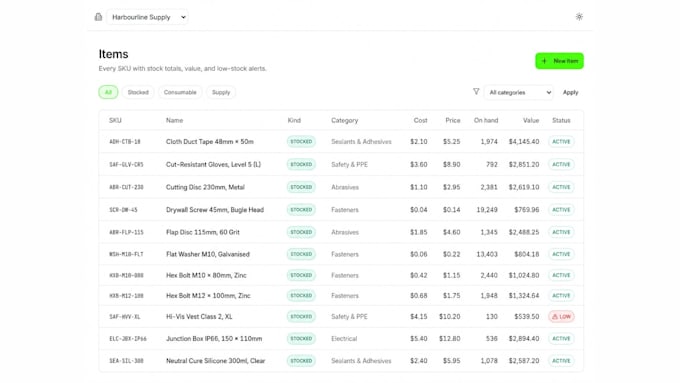Click value $1,324.64 for Hex Bolt M12
Screen dimensions: 680x383
(524, 295)
